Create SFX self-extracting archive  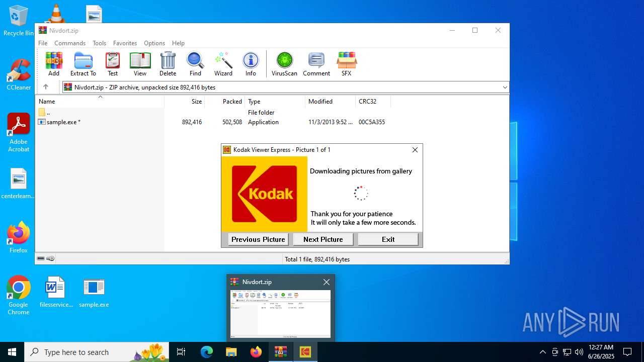point(346,64)
